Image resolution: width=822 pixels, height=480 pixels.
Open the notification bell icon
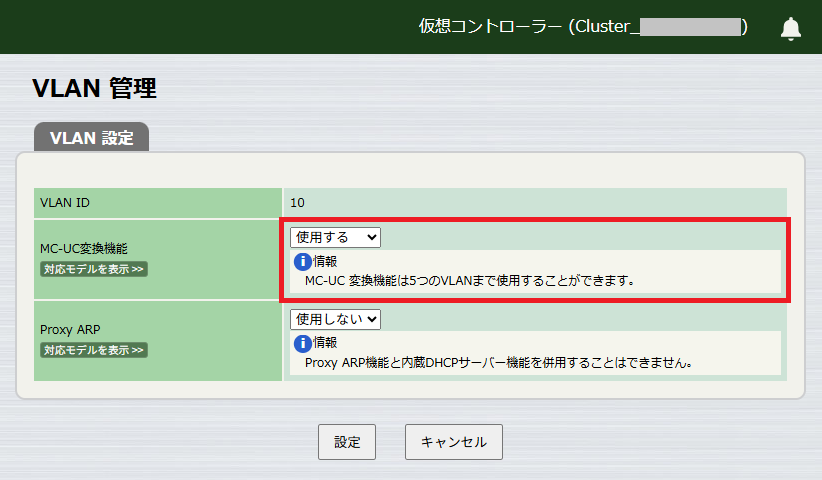[791, 29]
